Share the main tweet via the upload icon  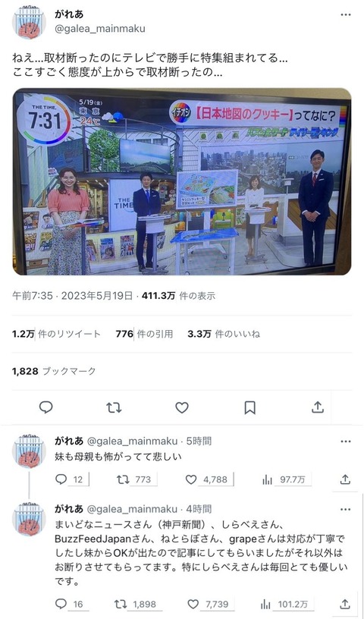click(318, 407)
